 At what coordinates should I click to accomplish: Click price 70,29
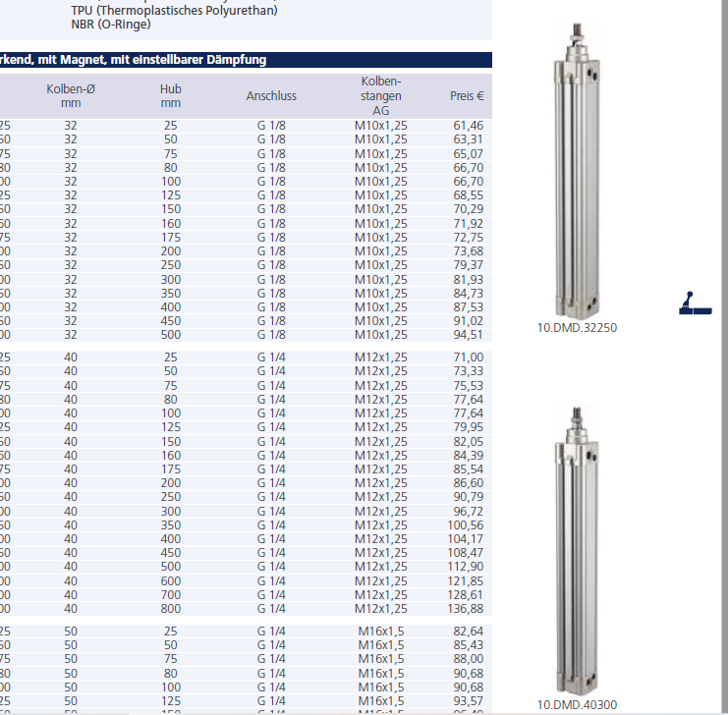click(468, 209)
